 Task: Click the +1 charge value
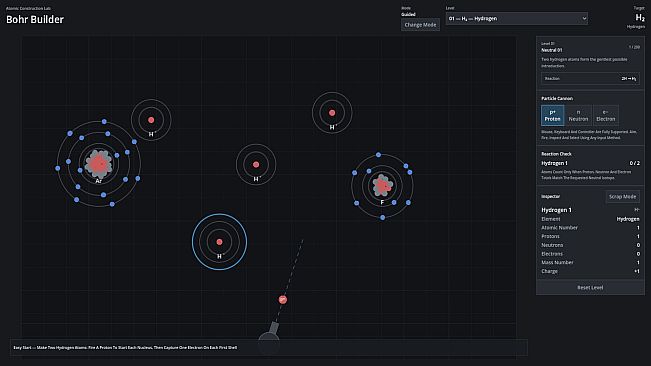pos(636,271)
